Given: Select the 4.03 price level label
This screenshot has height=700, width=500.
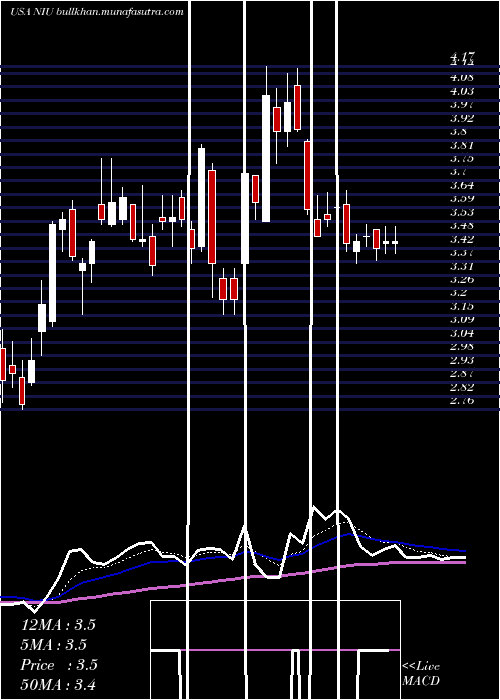Looking at the screenshot, I should coord(462,91).
